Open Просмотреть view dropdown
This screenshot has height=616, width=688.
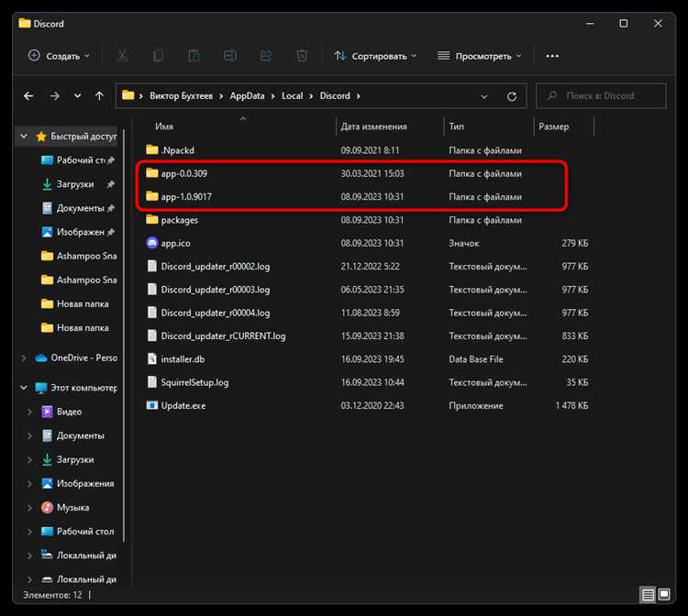coord(479,56)
